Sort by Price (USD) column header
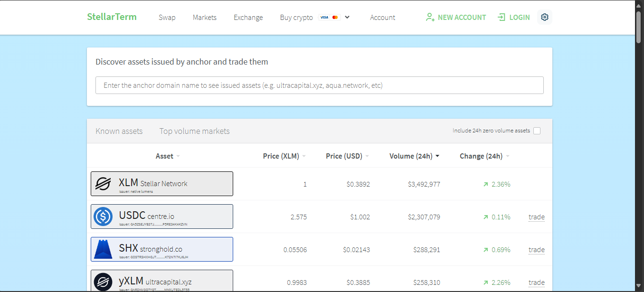644x292 pixels. [x=344, y=156]
